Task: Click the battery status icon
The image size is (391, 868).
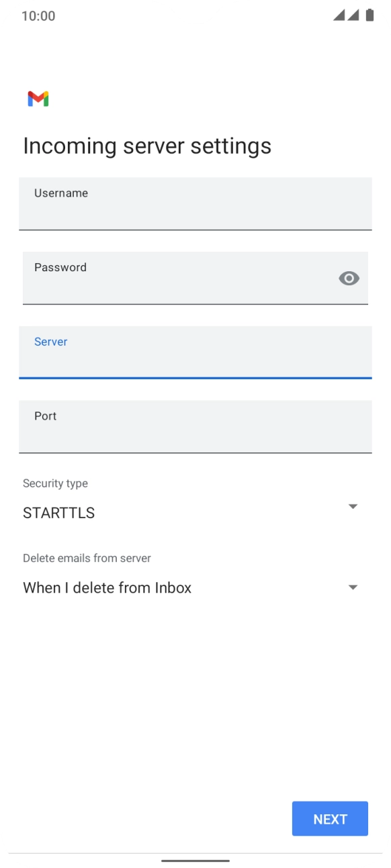Action: (x=369, y=15)
